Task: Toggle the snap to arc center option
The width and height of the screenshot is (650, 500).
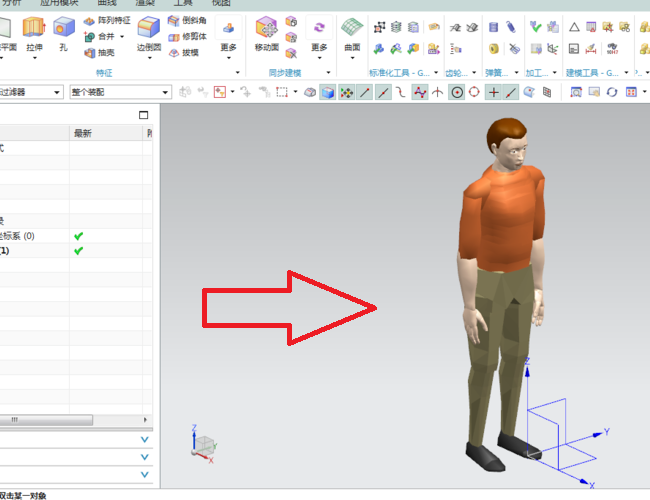Action: 457,92
